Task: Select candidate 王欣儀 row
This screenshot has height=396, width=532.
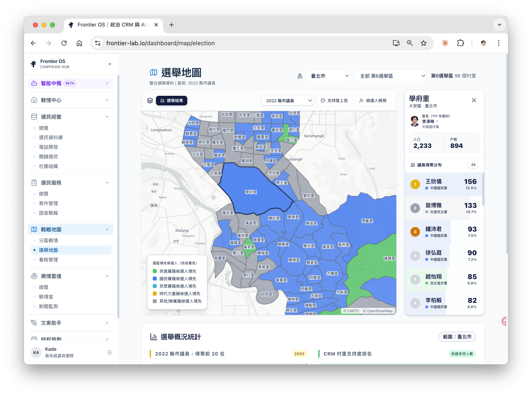Action: tap(443, 184)
